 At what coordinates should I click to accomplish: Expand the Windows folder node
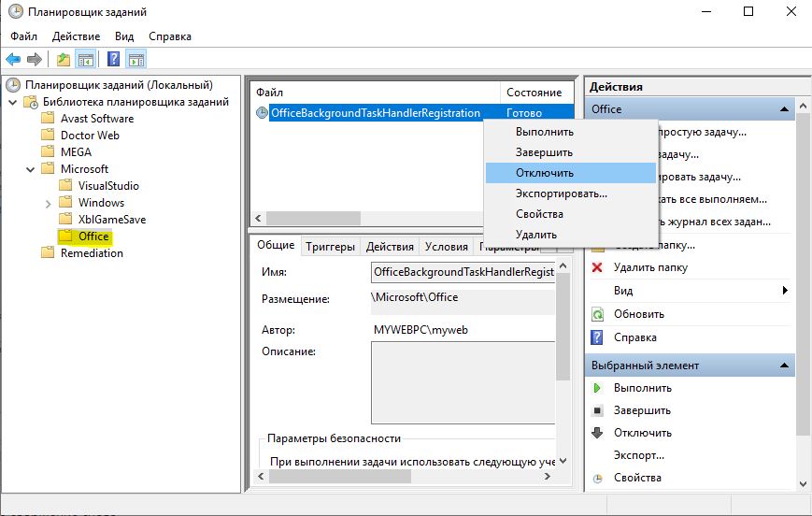(49, 204)
